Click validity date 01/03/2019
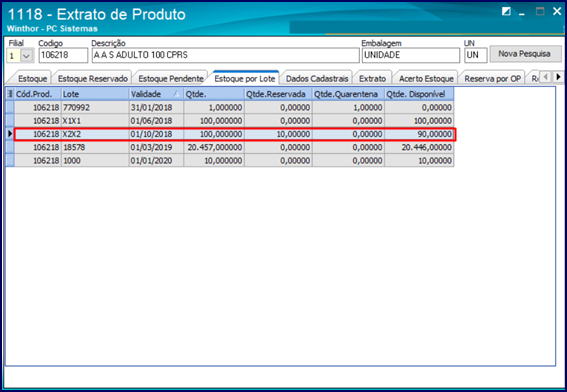Viewport: 567px width, 392px height. (x=156, y=148)
